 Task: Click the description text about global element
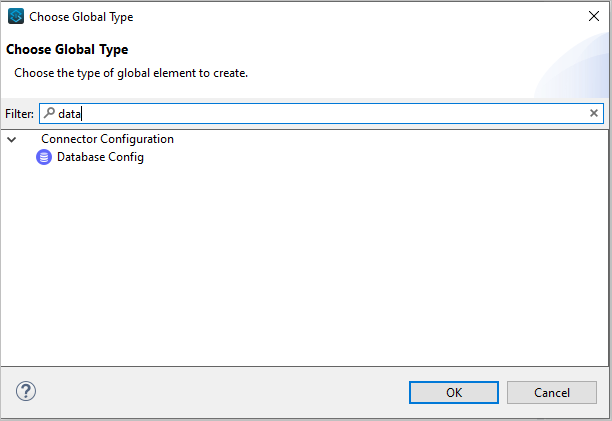(x=131, y=73)
